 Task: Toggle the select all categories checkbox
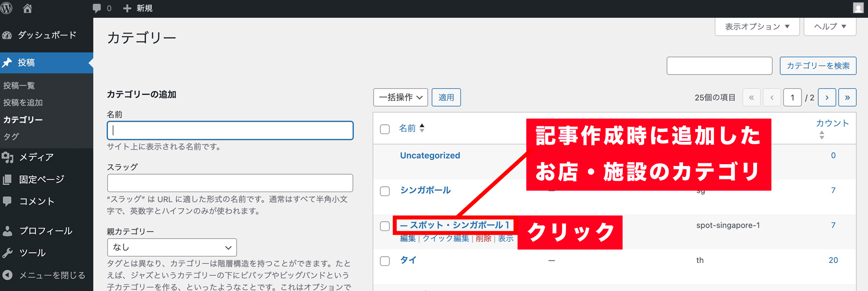click(x=385, y=129)
